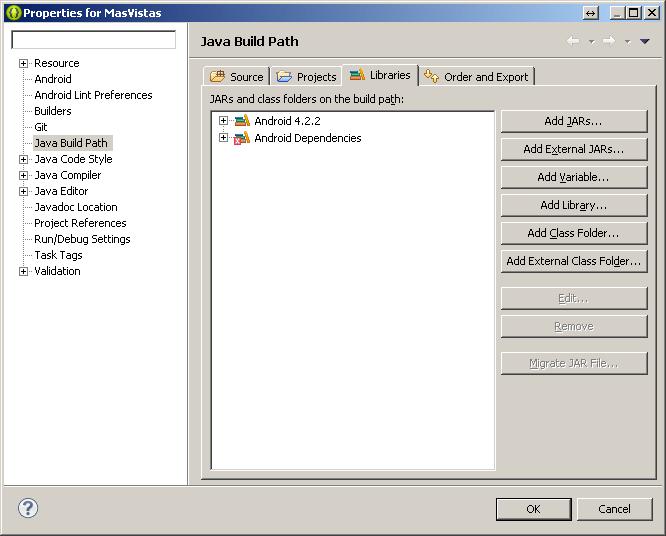This screenshot has height=536, width=666.
Task: Select Android Lint Preferences item
Action: tap(93, 95)
